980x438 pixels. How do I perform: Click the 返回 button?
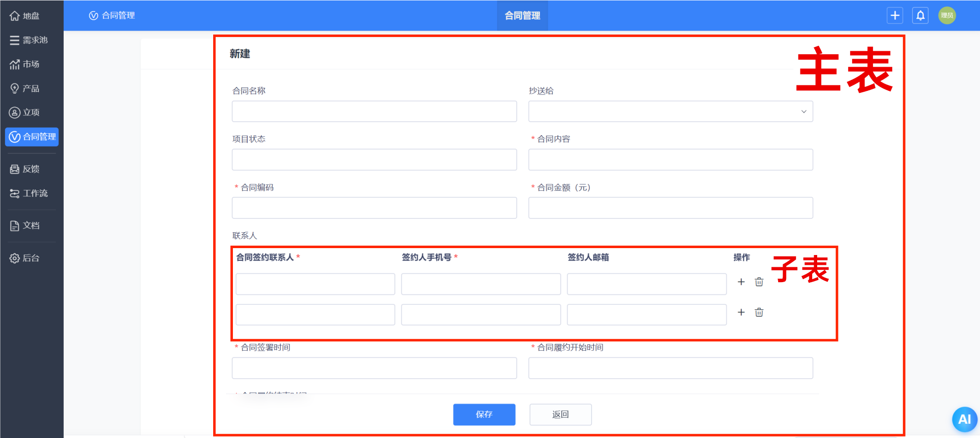click(x=561, y=414)
